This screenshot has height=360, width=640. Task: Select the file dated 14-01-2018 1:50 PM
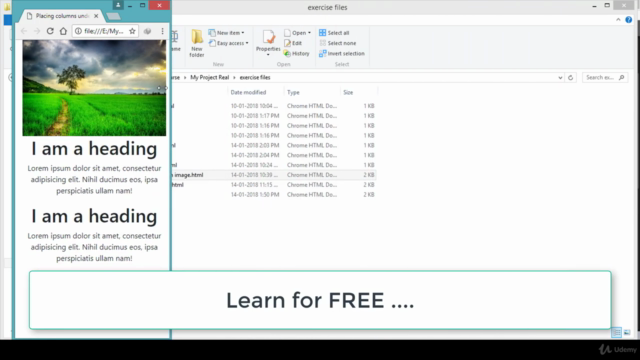[273, 195]
